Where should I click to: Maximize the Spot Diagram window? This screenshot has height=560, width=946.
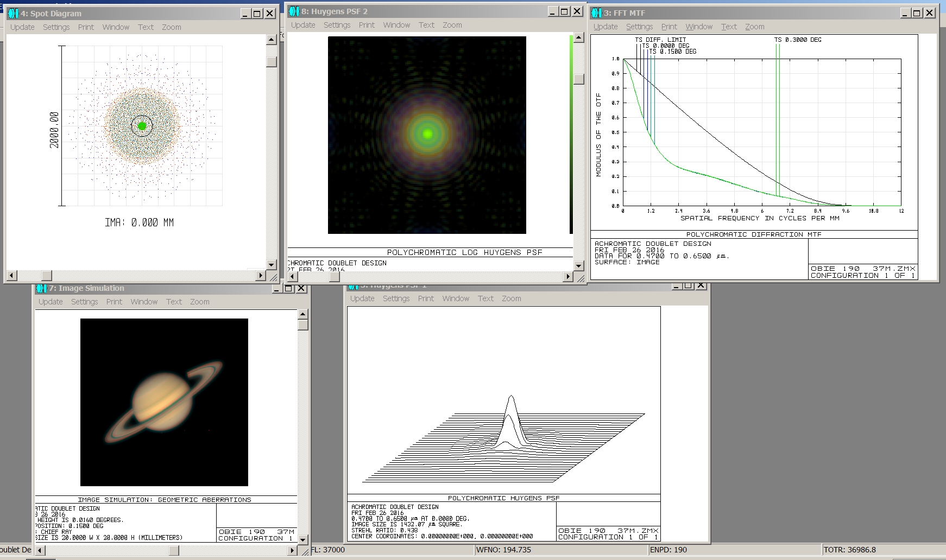[257, 14]
